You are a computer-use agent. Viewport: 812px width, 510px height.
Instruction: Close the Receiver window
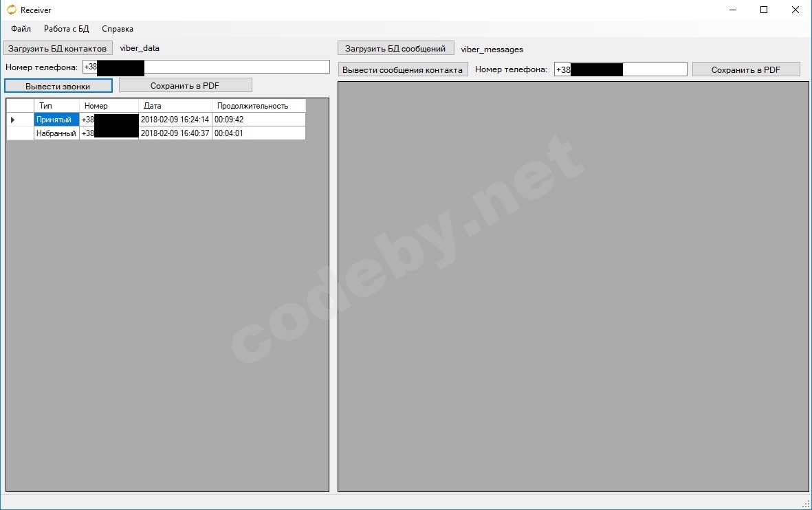click(795, 10)
